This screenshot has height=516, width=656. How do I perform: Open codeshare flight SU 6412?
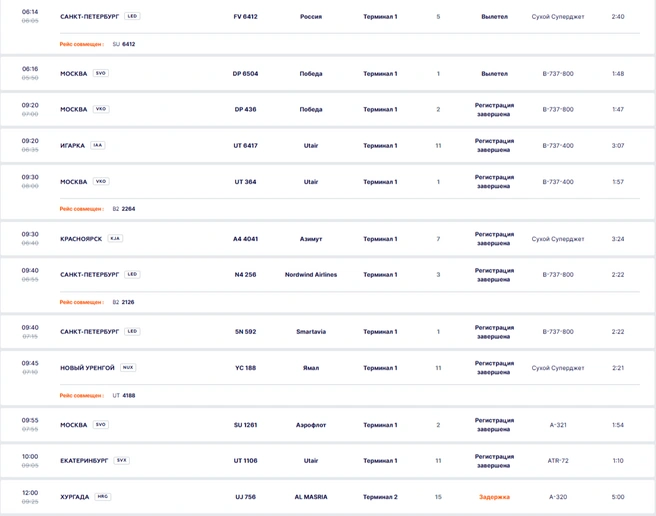[x=124, y=44]
